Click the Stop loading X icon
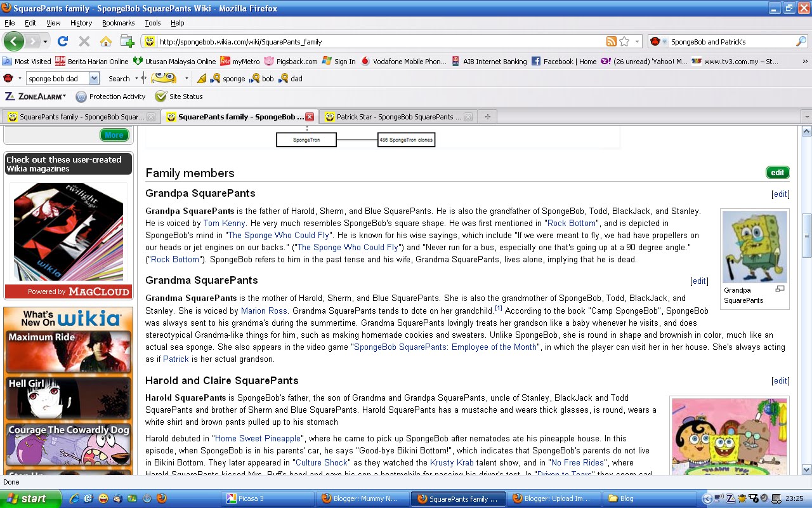 pos(84,41)
